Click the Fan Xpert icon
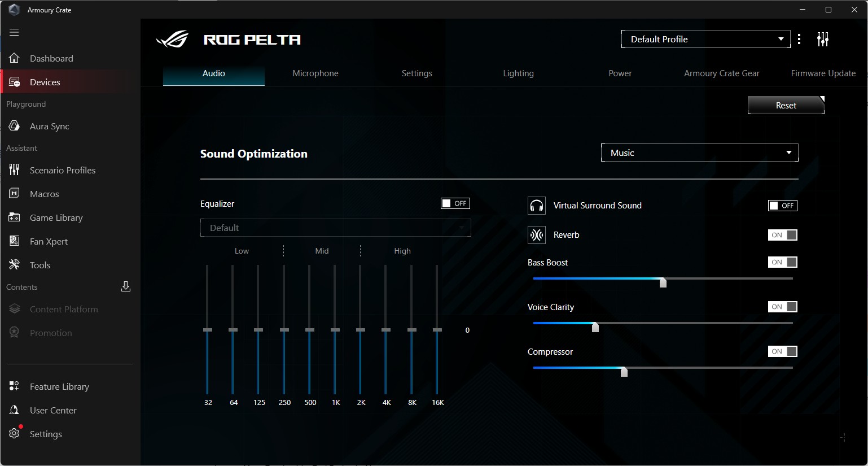 click(x=15, y=241)
